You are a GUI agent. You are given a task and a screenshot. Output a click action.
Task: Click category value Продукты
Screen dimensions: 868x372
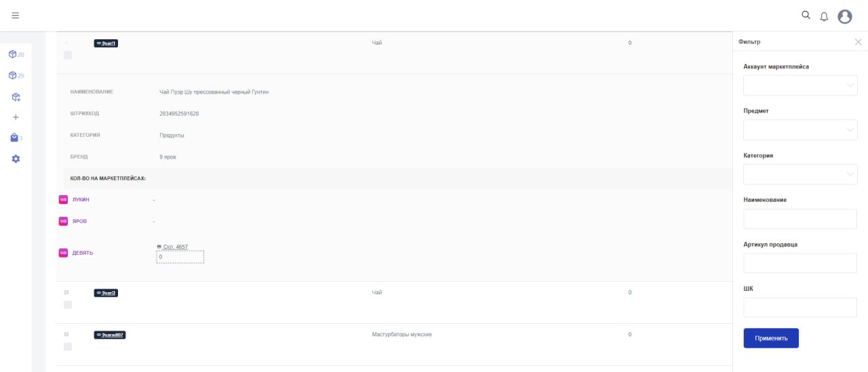172,135
